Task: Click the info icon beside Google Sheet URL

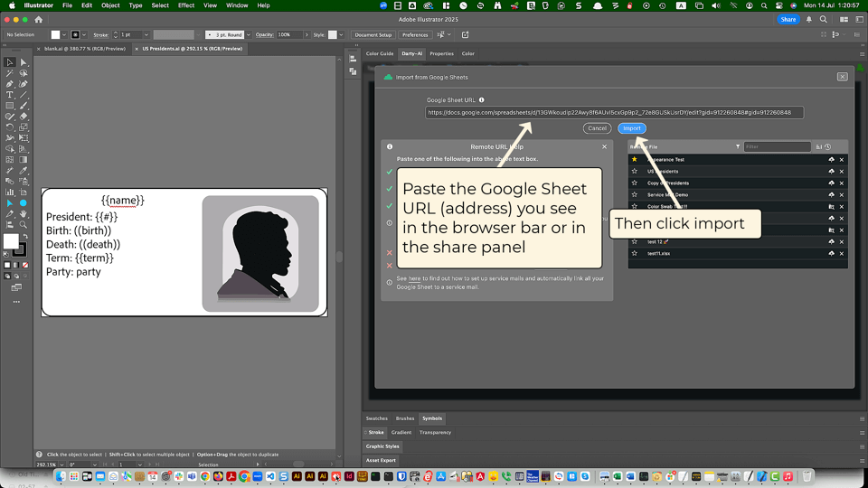Action: click(482, 100)
